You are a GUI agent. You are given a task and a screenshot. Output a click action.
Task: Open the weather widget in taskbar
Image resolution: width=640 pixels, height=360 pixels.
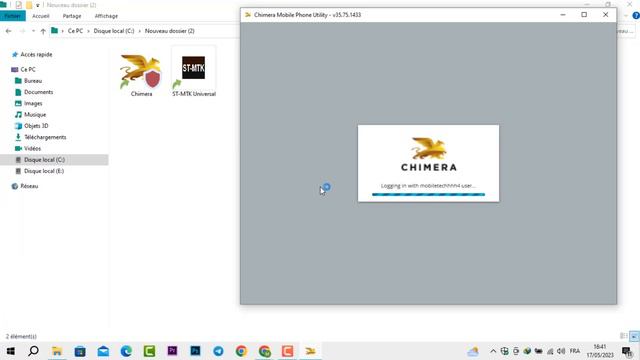[x=473, y=351]
